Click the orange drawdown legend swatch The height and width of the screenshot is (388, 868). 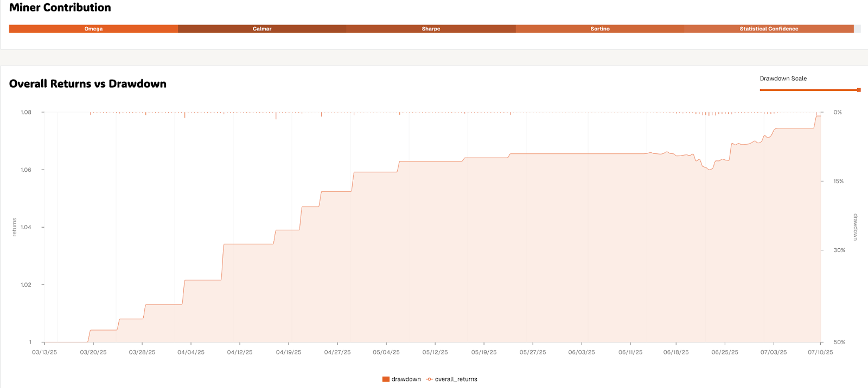(386, 379)
